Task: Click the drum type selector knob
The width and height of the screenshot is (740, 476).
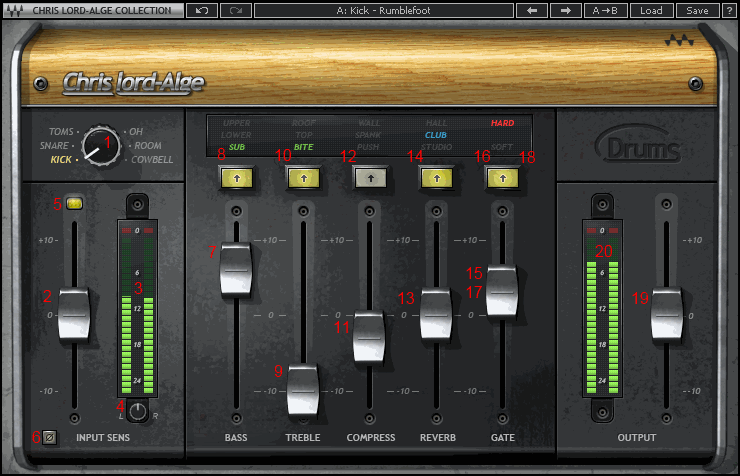Action: click(101, 146)
